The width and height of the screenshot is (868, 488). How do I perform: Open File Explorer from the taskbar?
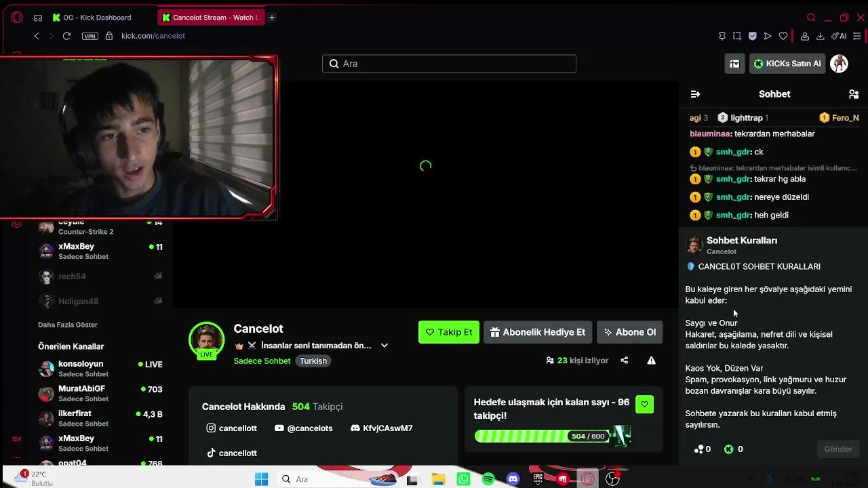(x=437, y=479)
